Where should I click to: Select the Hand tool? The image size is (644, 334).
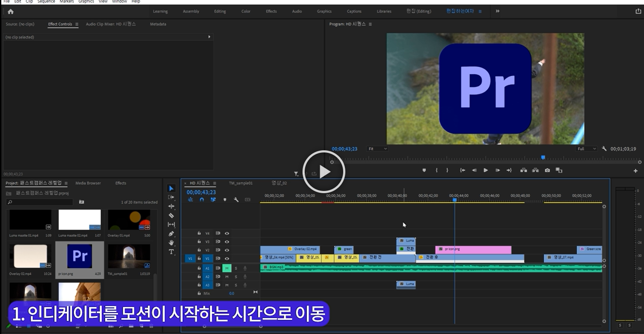[171, 243]
